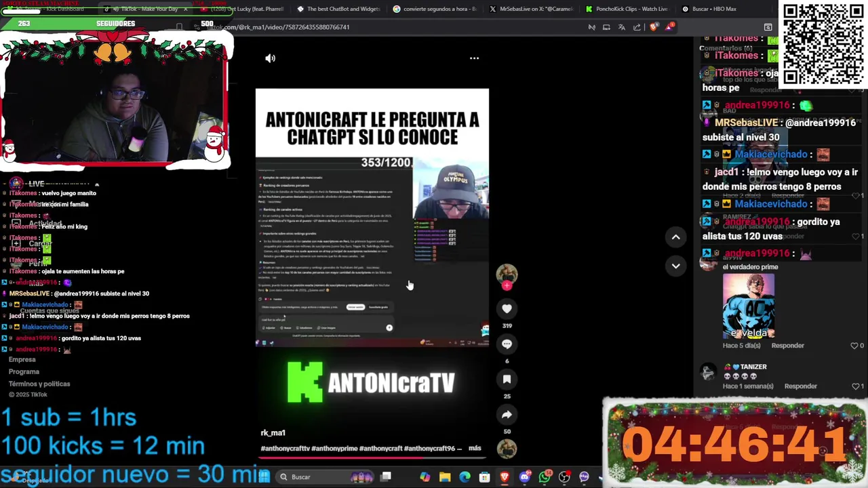Open Discord from the taskbar
The width and height of the screenshot is (868, 488).
524,477
